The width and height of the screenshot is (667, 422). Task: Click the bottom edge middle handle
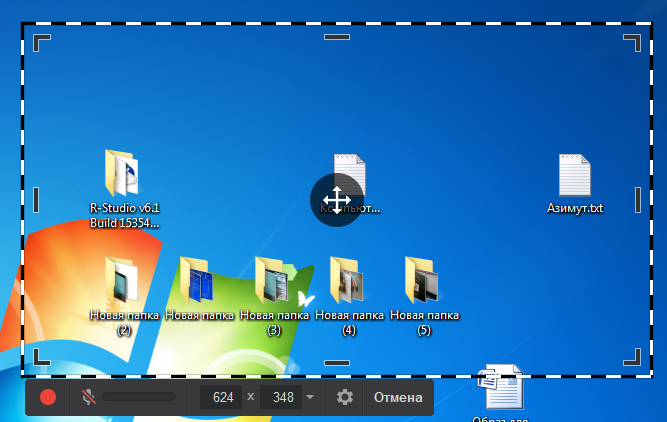click(x=337, y=363)
